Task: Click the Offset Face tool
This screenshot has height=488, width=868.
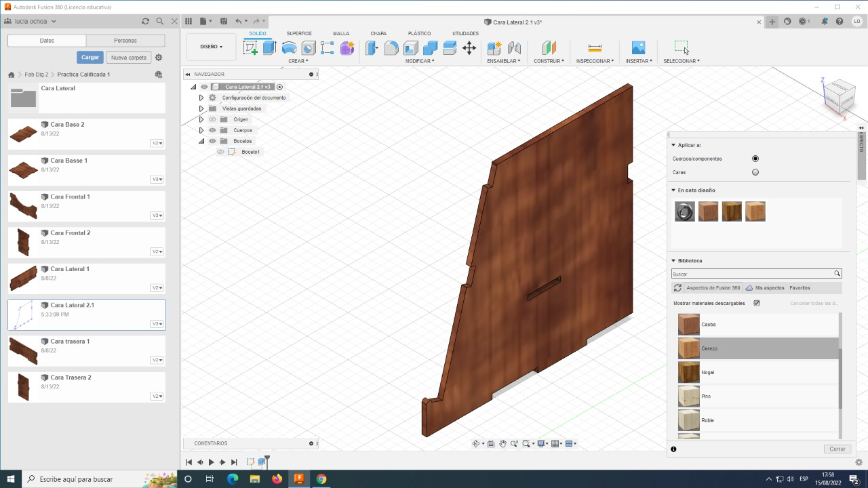Action: pyautogui.click(x=450, y=47)
